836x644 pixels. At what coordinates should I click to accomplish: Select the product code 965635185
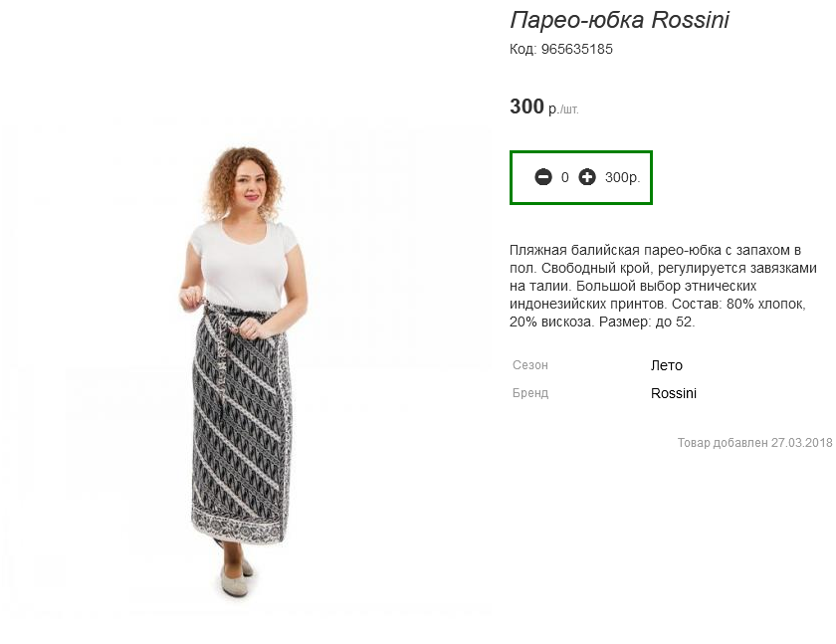(577, 49)
